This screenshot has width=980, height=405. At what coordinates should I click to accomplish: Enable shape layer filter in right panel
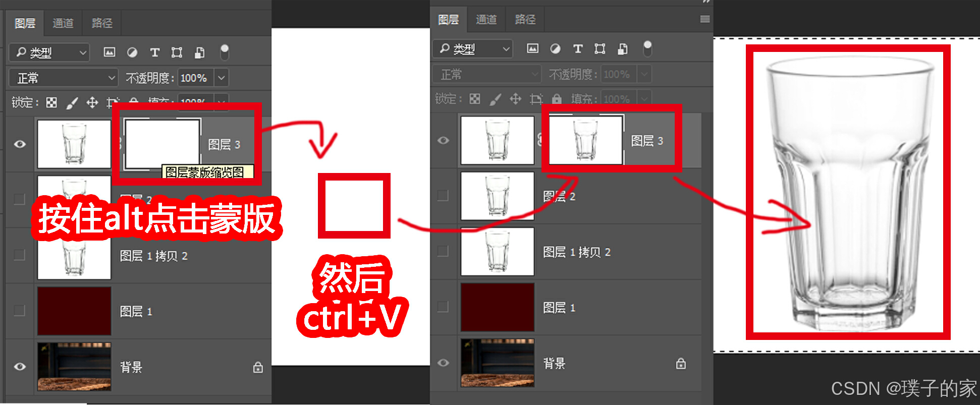point(600,48)
